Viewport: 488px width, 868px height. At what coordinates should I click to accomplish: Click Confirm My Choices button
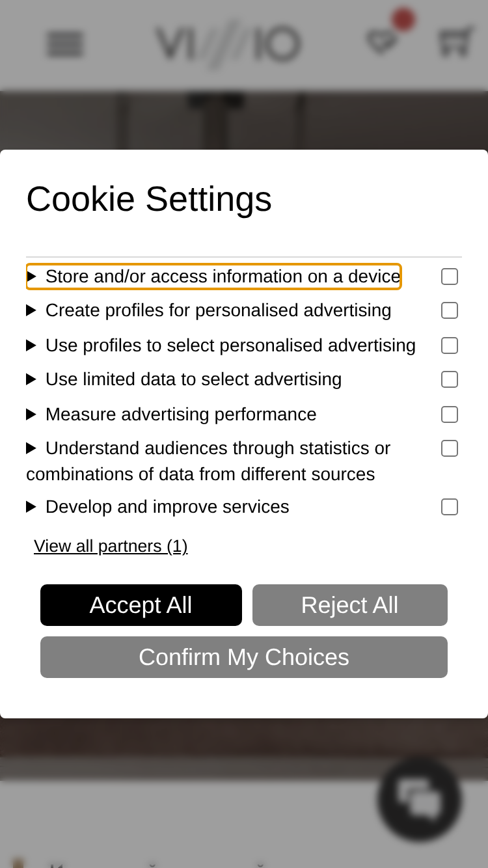pyautogui.click(x=244, y=657)
